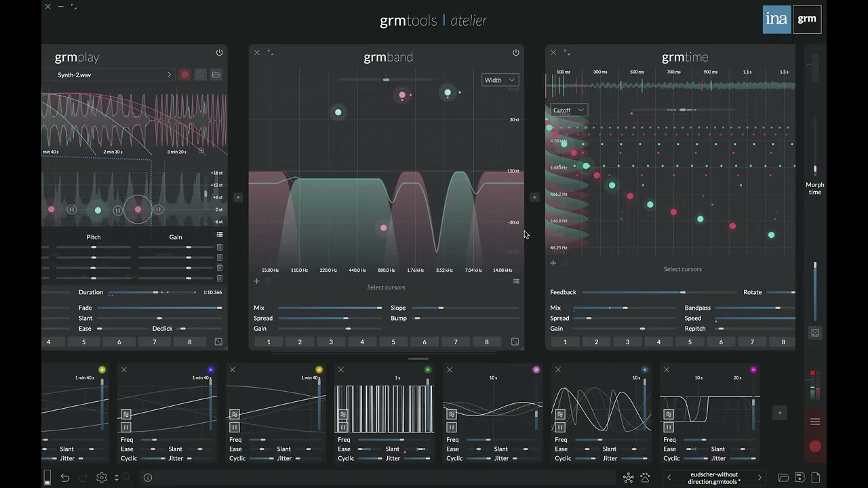Select preset slot 6 in grmband
Screen dimensions: 868x488
coord(425,342)
